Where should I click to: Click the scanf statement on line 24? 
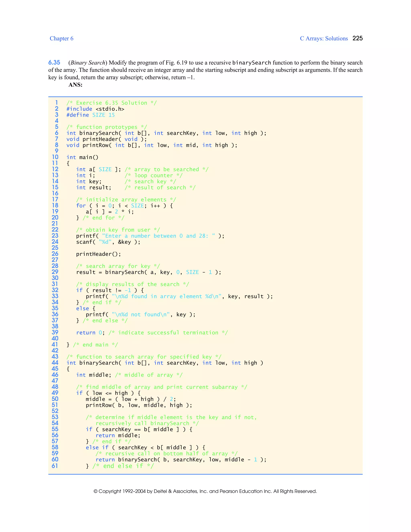pos(108,242)
